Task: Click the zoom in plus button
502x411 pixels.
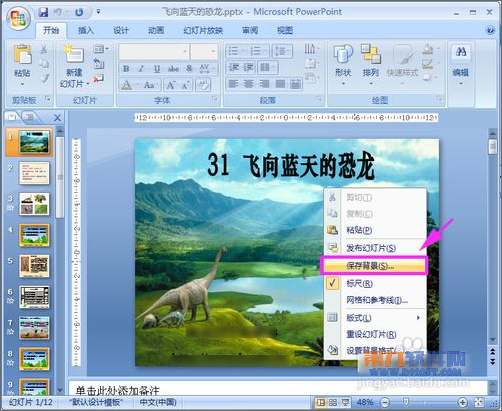Action: (x=462, y=403)
